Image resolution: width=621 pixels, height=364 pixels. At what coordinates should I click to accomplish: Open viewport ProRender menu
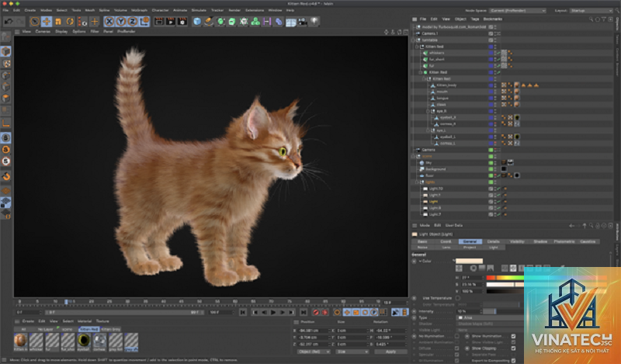[127, 31]
